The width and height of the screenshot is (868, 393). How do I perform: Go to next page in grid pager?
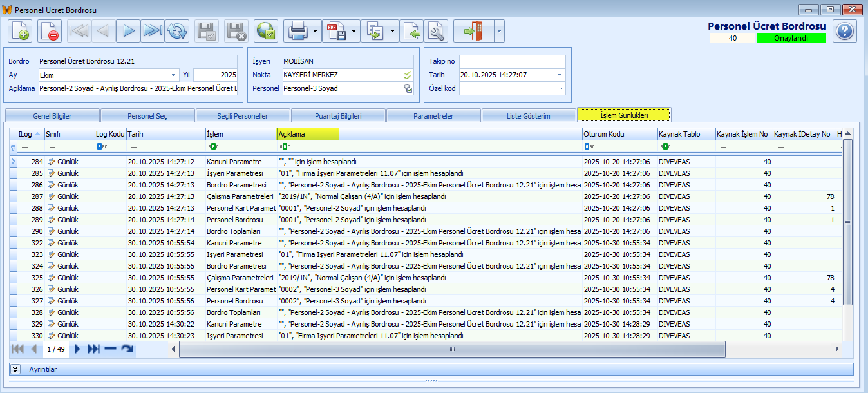click(77, 349)
